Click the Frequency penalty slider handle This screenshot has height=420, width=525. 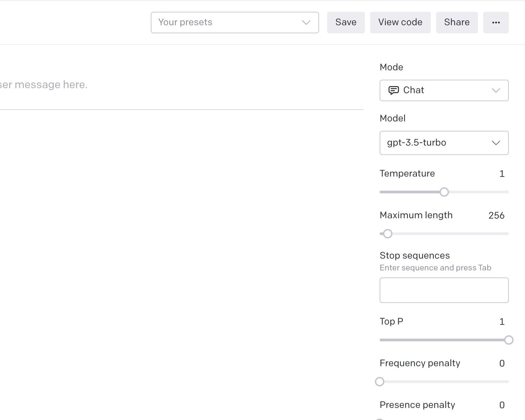tap(380, 382)
